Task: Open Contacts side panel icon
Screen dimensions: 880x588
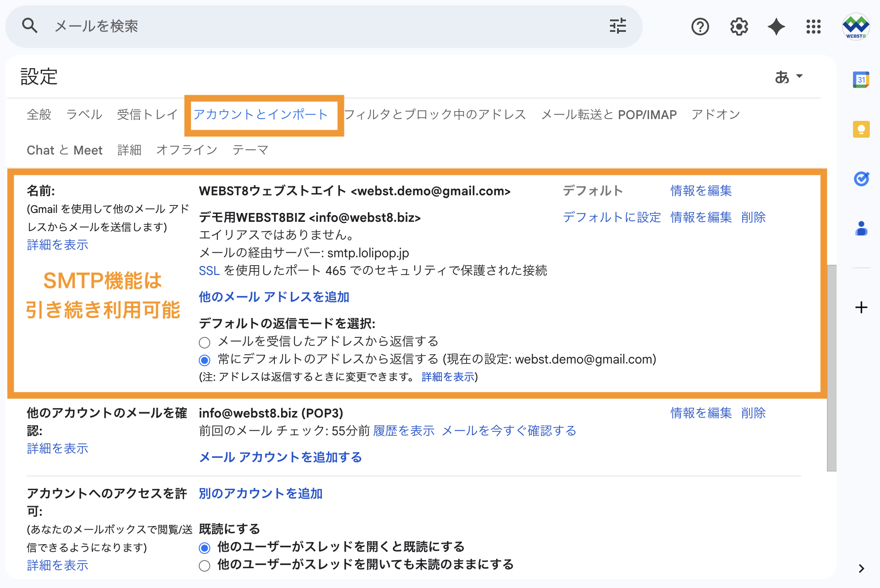Action: coord(861,228)
